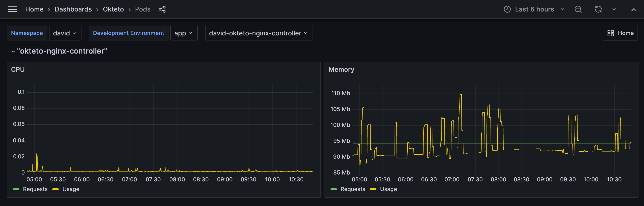Collapse the top bar with the chevron-up icon
Viewport: 644px width, 206px height.
(x=633, y=9)
